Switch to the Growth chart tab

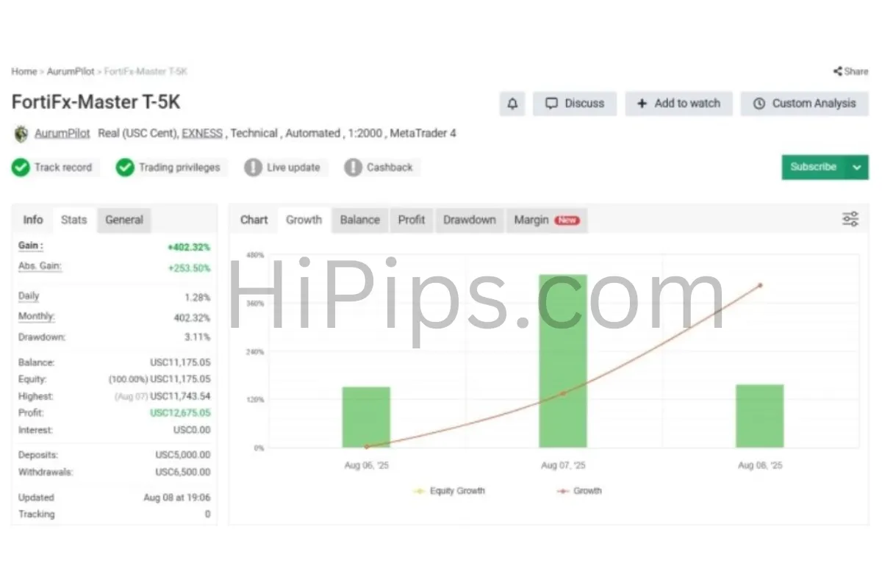(x=304, y=220)
